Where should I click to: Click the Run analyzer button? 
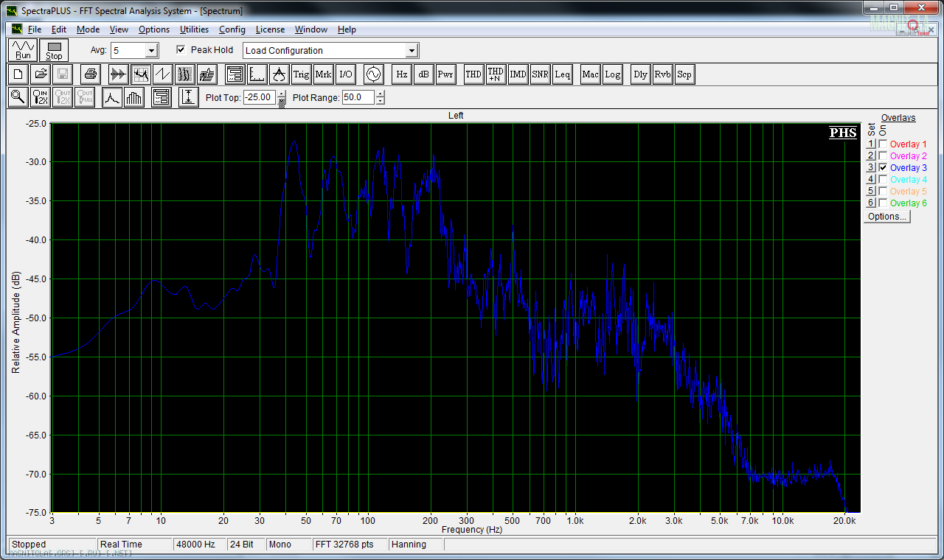24,50
